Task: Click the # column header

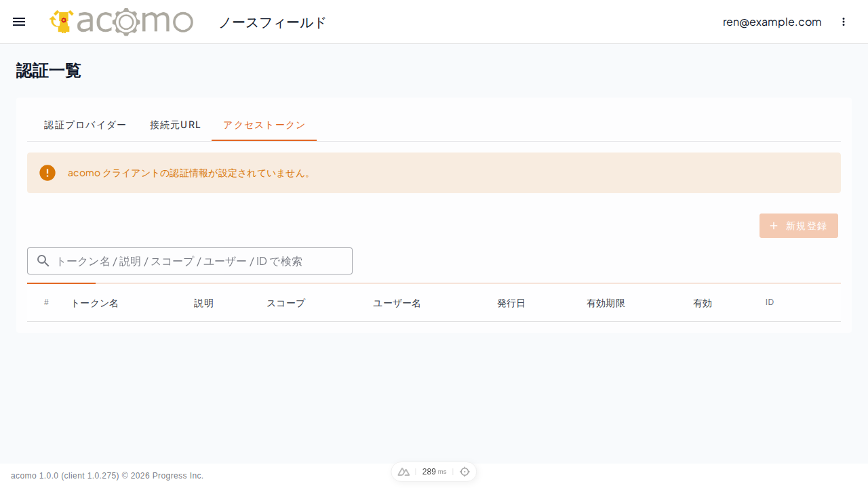Action: (x=46, y=302)
